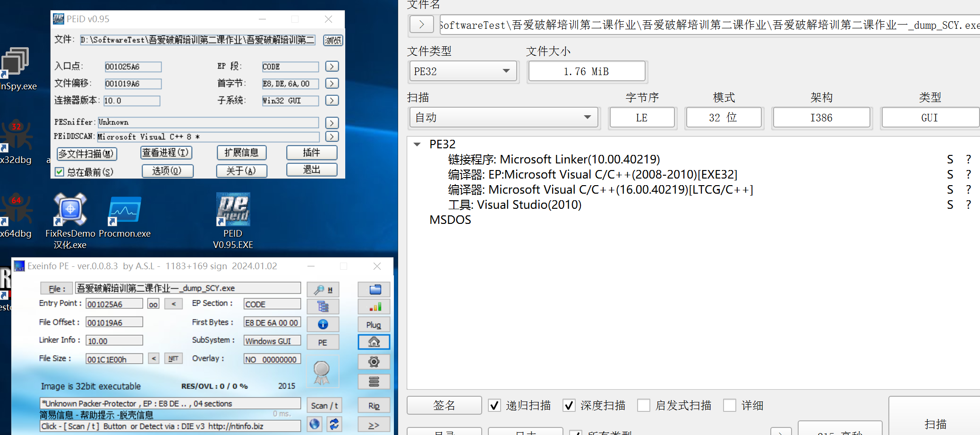Viewport: 980px width, 435px height.
Task: Click the Exeinfo PE title bar app icon
Action: 19,266
